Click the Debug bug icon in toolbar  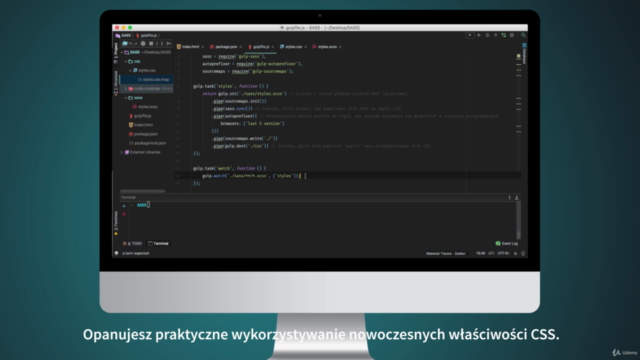(x=487, y=36)
